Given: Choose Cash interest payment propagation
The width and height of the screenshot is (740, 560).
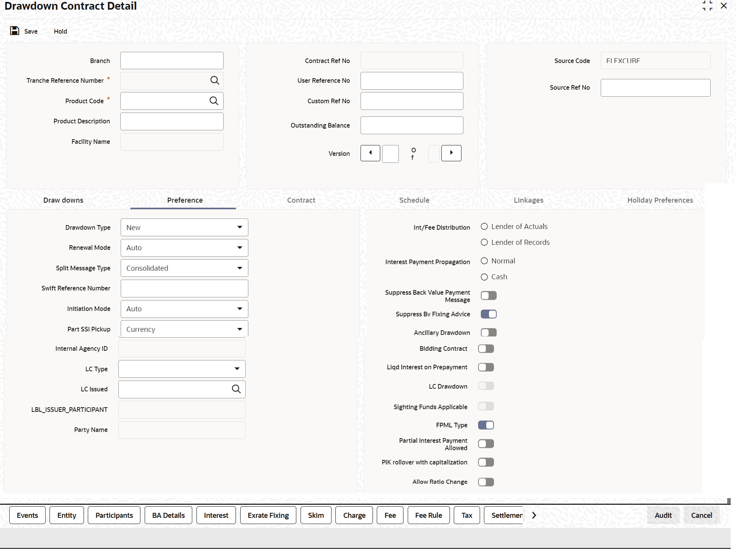Looking at the screenshot, I should coord(484,277).
